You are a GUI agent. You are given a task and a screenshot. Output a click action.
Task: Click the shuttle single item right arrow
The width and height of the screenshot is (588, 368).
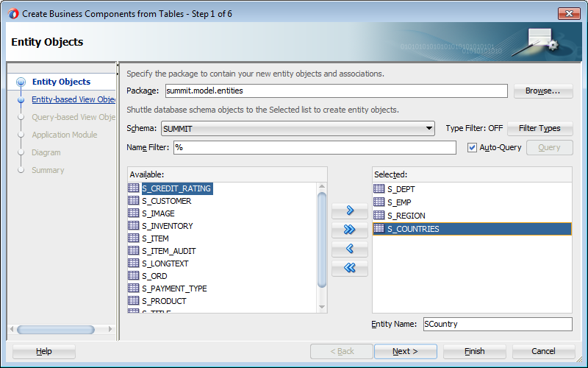350,210
